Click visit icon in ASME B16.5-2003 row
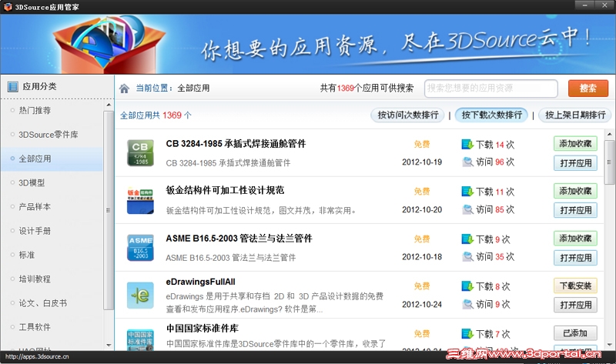This screenshot has height=364, width=616. tap(467, 256)
